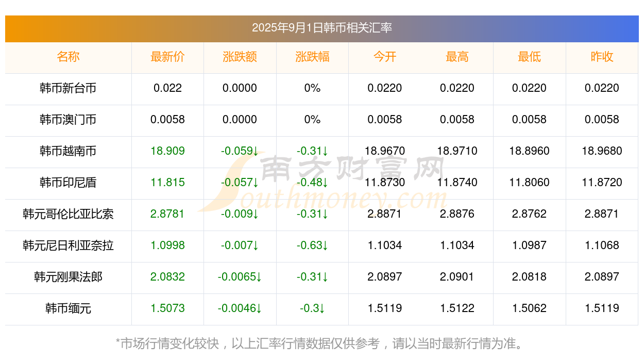Click 韩币越南币 change percent -0.31↓
Viewport: 644px width, 360px height.
pos(312,151)
